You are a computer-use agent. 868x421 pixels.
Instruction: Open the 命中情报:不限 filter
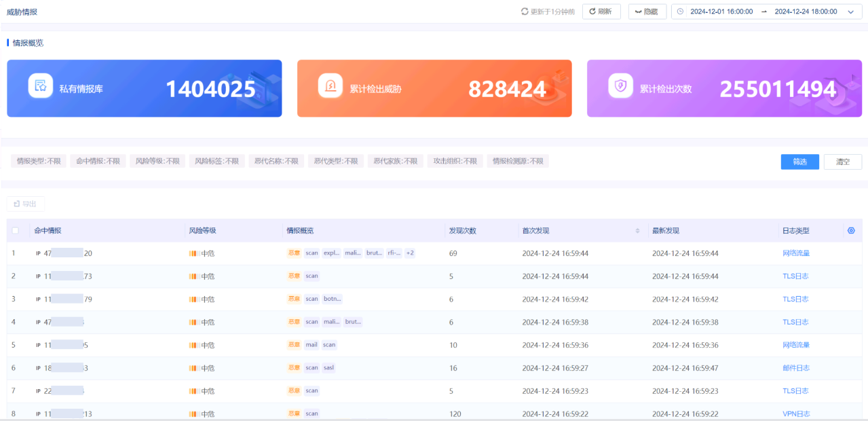tap(98, 161)
